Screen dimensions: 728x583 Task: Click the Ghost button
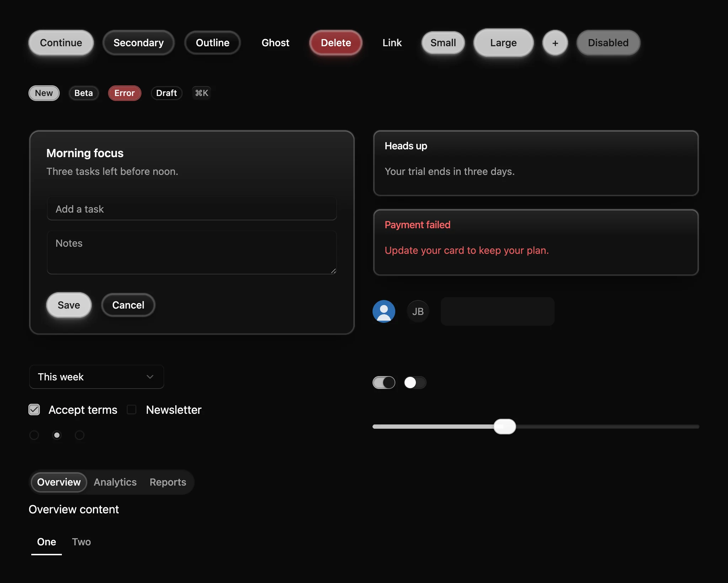coord(275,43)
